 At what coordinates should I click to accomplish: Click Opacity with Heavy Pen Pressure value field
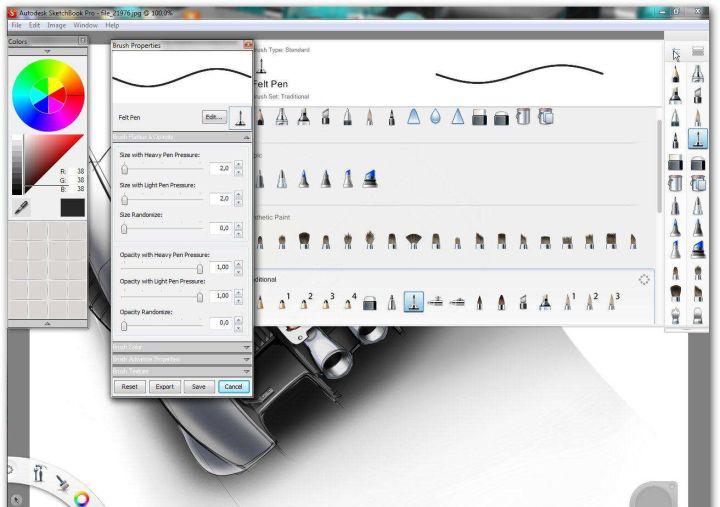coord(221,267)
